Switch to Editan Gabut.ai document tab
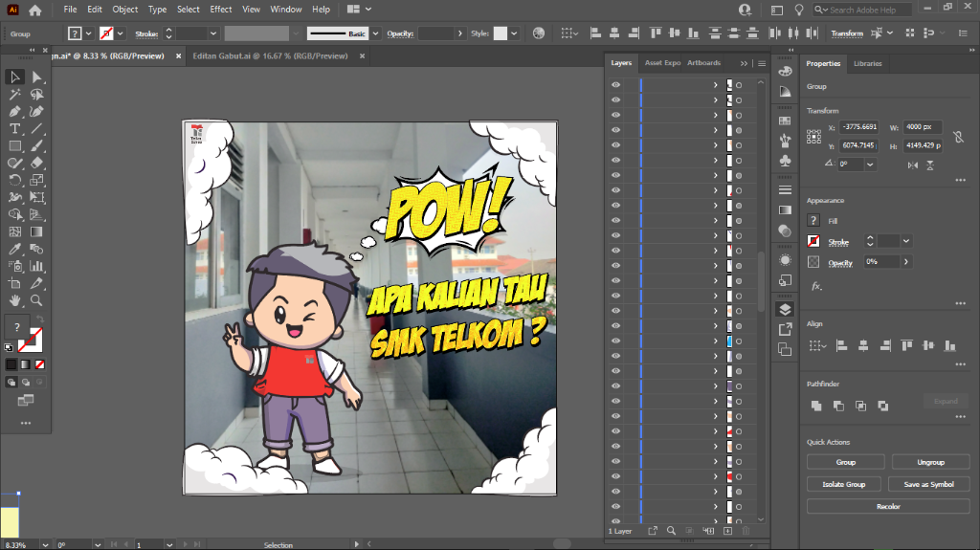This screenshot has width=980, height=550. (x=270, y=55)
